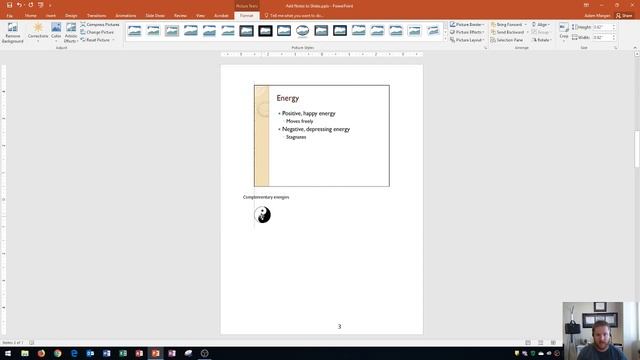Click Reset Picture

coord(96,40)
